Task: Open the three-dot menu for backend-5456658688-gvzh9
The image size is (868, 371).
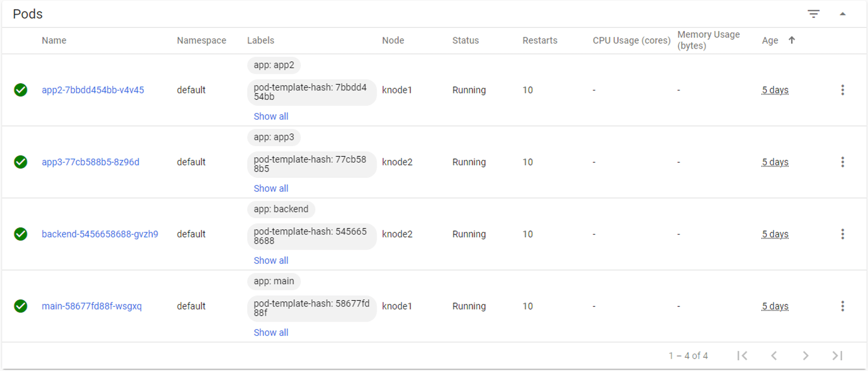Action: click(x=842, y=234)
